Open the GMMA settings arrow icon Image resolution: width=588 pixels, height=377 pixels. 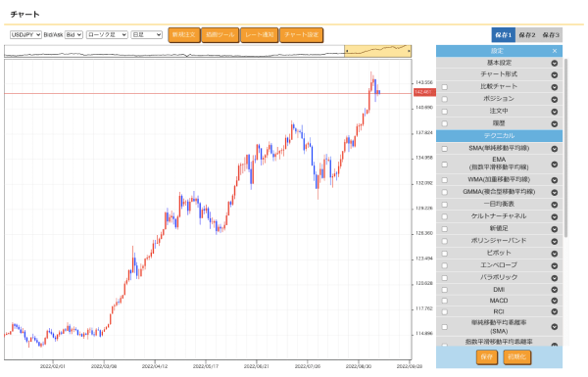tap(555, 193)
